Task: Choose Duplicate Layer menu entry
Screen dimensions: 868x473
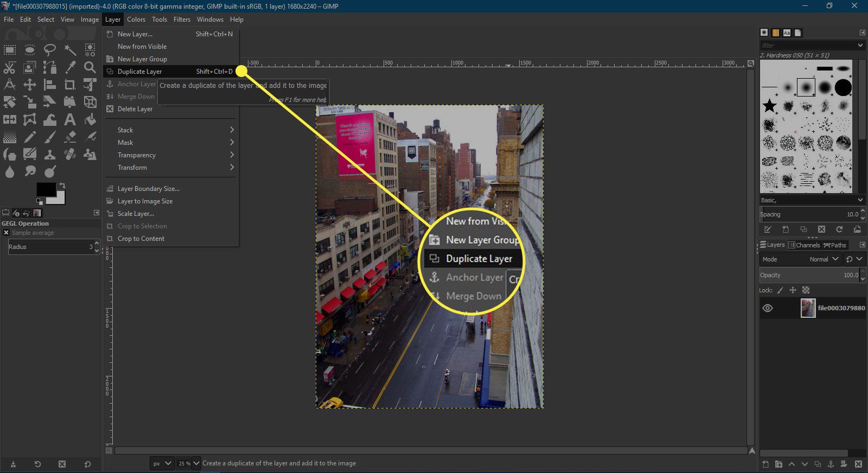Action: [171, 72]
